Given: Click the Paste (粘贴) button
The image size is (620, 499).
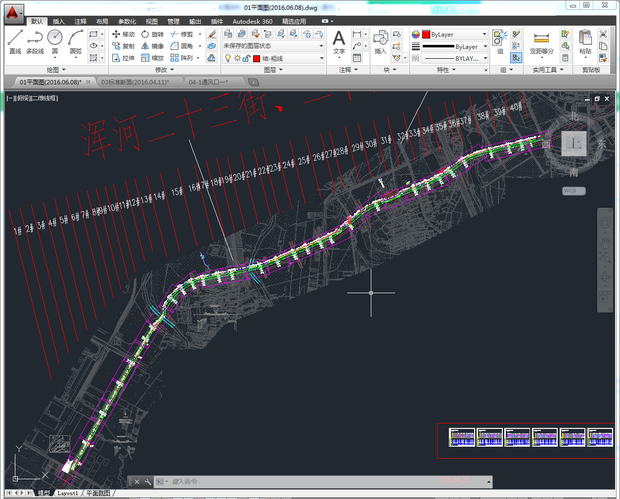Looking at the screenshot, I should [585, 40].
